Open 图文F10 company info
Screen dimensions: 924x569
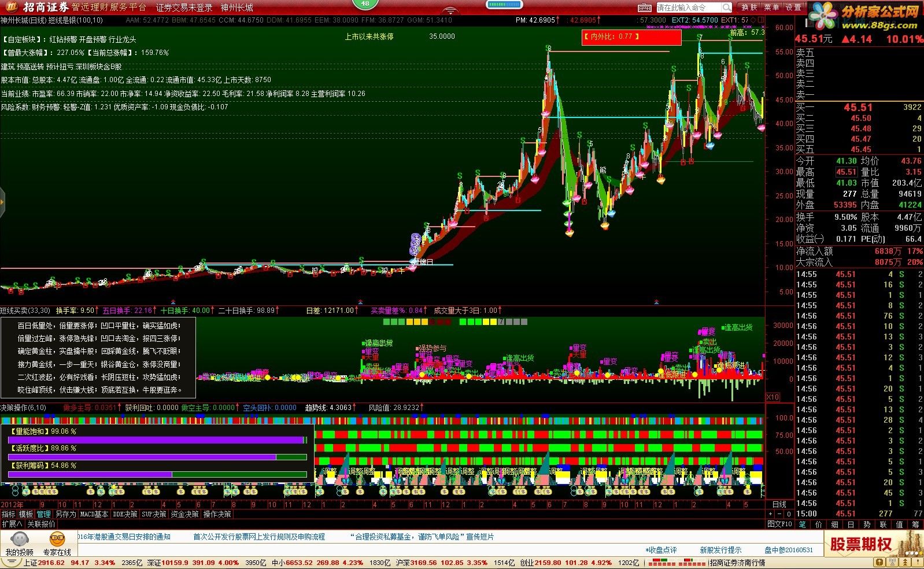click(x=780, y=524)
